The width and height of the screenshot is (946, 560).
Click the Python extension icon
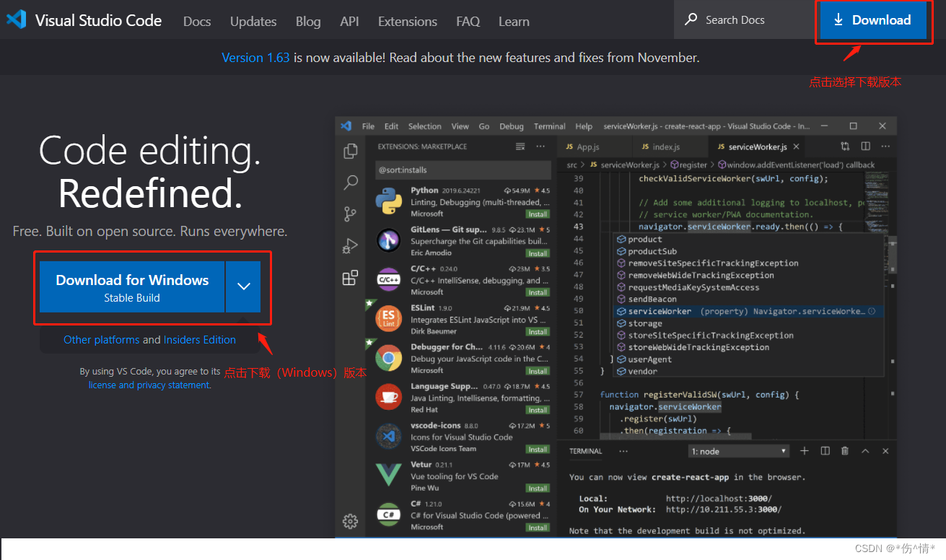(388, 201)
